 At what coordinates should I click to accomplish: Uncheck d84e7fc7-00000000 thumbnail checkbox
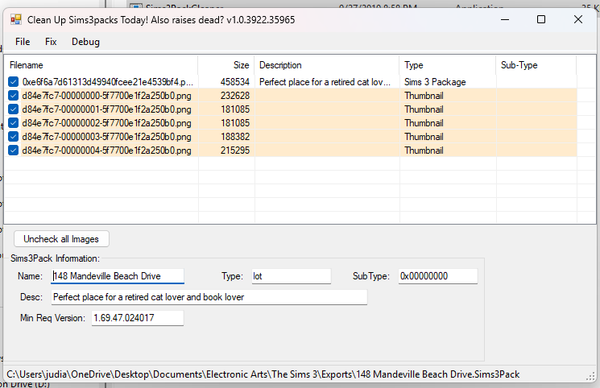(13, 96)
